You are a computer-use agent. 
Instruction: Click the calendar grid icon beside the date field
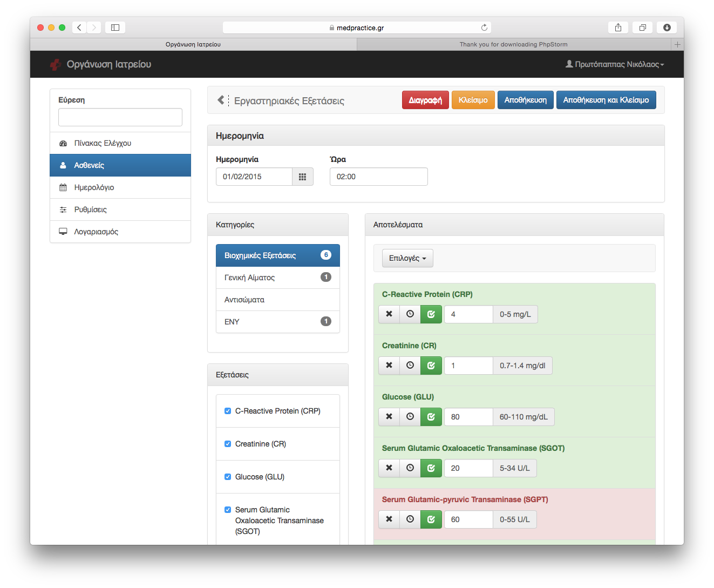coord(302,177)
